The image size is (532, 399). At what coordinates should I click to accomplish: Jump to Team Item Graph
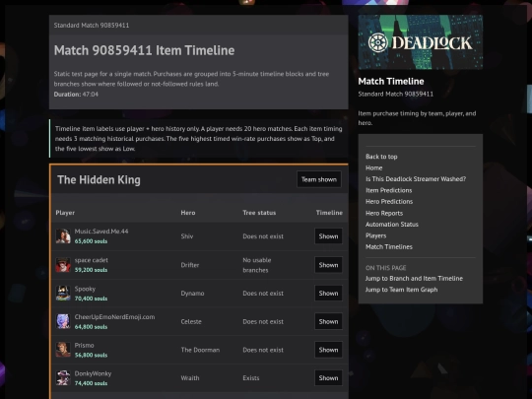(x=401, y=290)
